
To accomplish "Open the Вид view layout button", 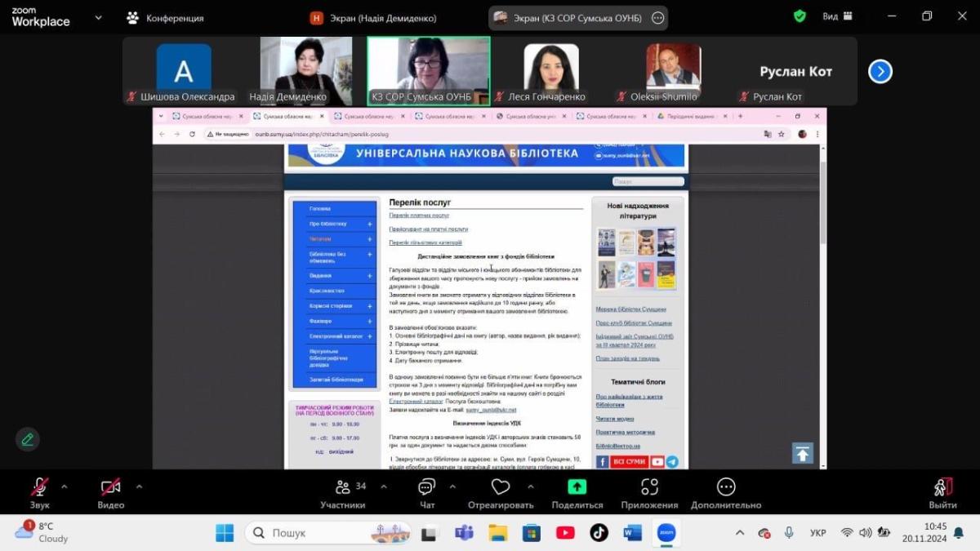I will tap(837, 16).
